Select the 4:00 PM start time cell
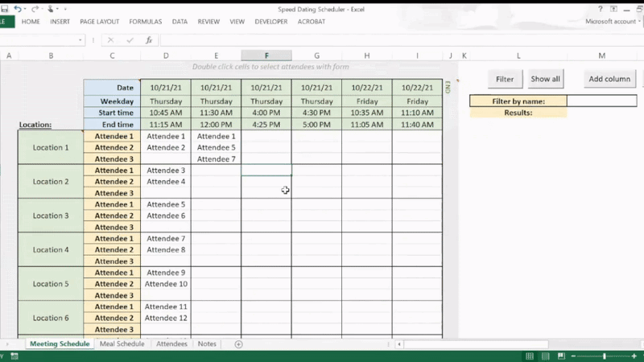644x362 pixels. click(266, 113)
